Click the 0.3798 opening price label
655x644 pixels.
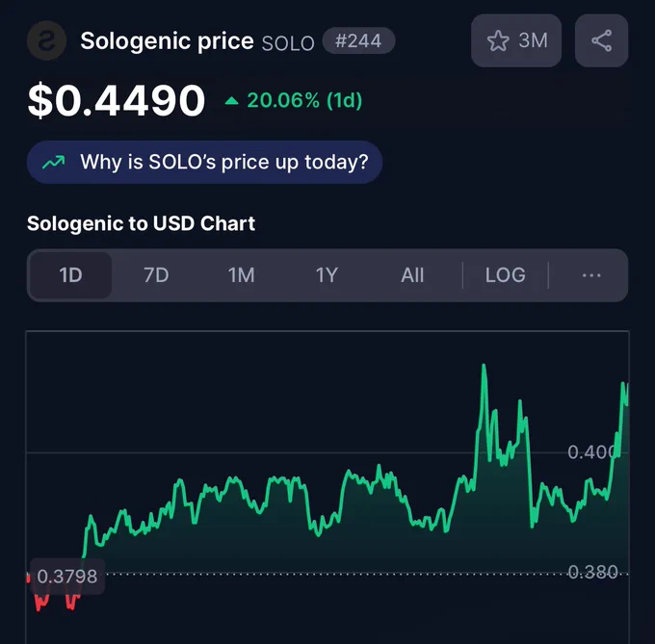point(67,577)
